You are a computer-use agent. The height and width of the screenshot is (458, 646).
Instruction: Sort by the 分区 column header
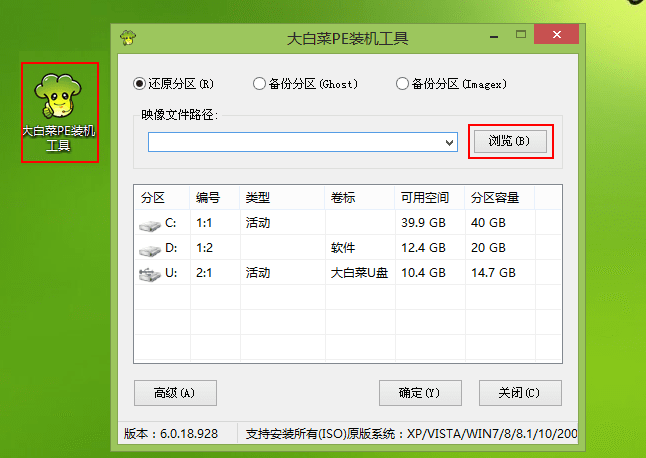(162, 198)
